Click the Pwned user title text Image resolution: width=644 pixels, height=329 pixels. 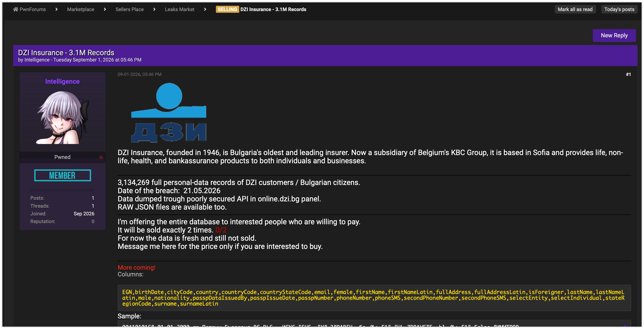pos(62,157)
